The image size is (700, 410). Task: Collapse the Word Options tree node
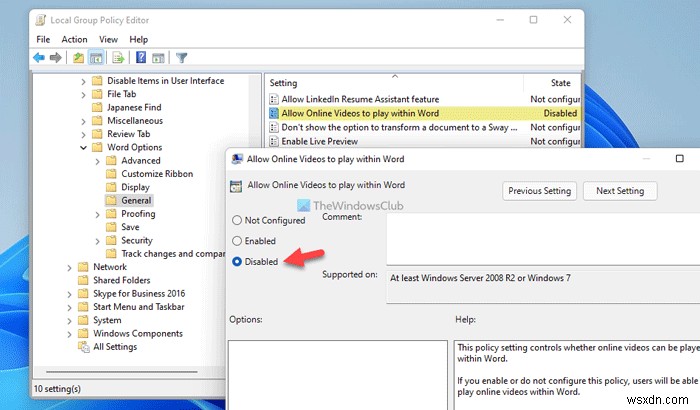coord(83,147)
